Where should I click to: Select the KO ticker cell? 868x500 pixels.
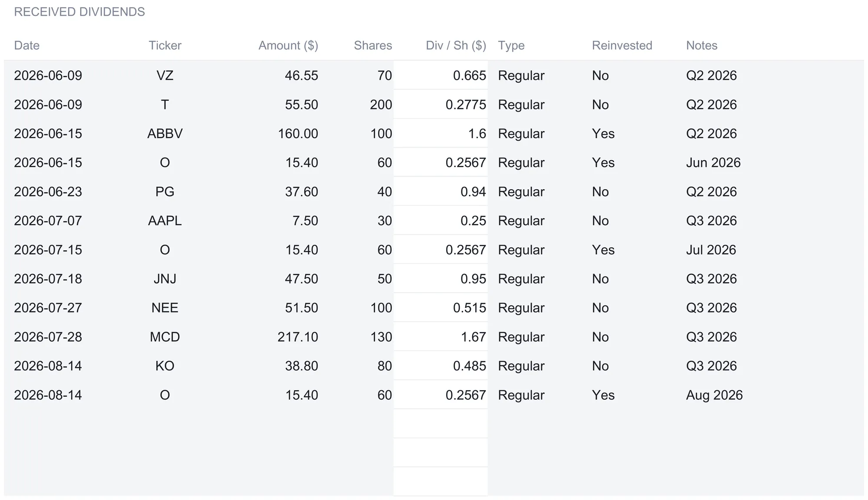[165, 366]
